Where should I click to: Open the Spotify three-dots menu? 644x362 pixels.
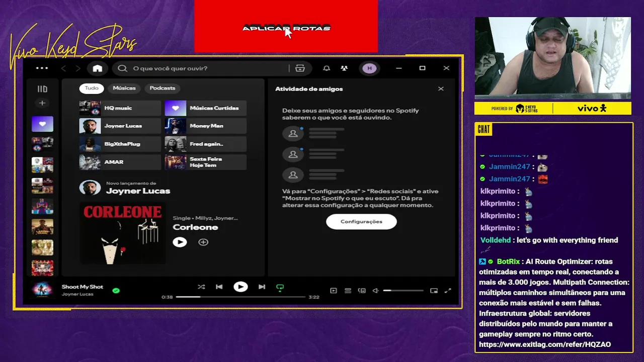click(42, 68)
